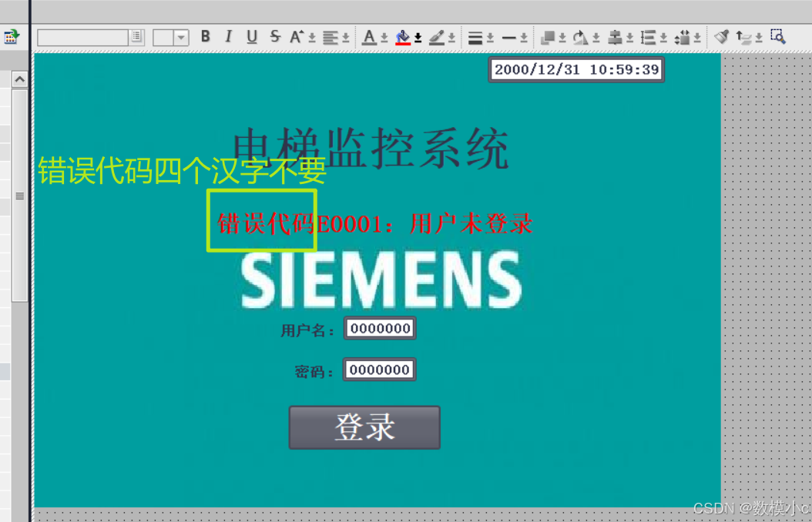Image resolution: width=812 pixels, height=522 pixels.
Task: Expand the align options arrow
Action: (629, 38)
